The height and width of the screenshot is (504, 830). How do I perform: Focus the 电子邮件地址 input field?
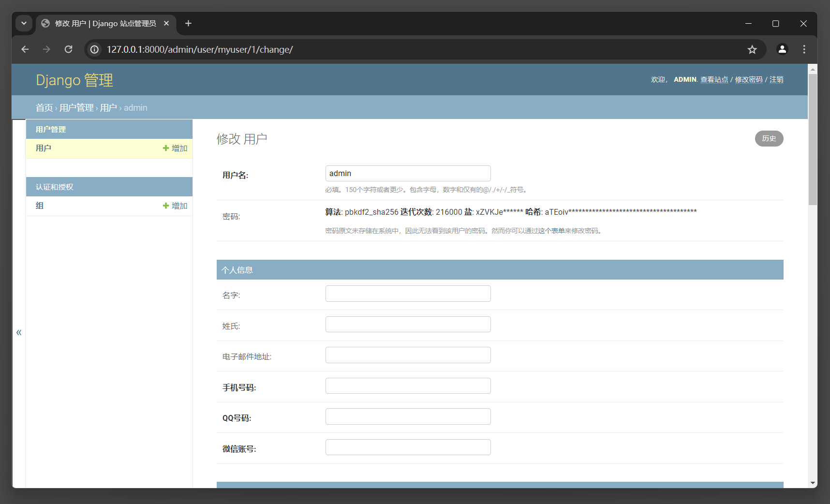click(408, 355)
